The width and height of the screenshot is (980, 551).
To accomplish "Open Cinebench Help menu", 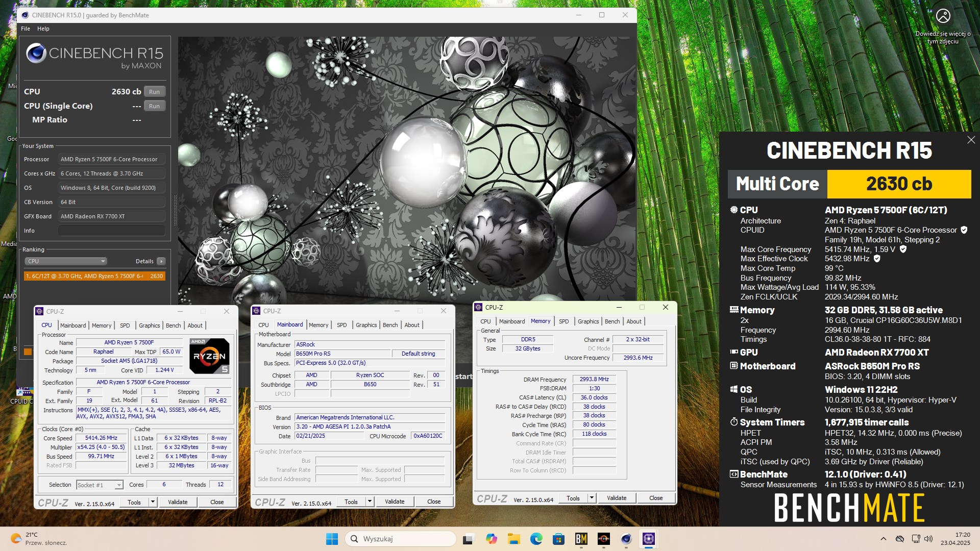I will click(43, 29).
